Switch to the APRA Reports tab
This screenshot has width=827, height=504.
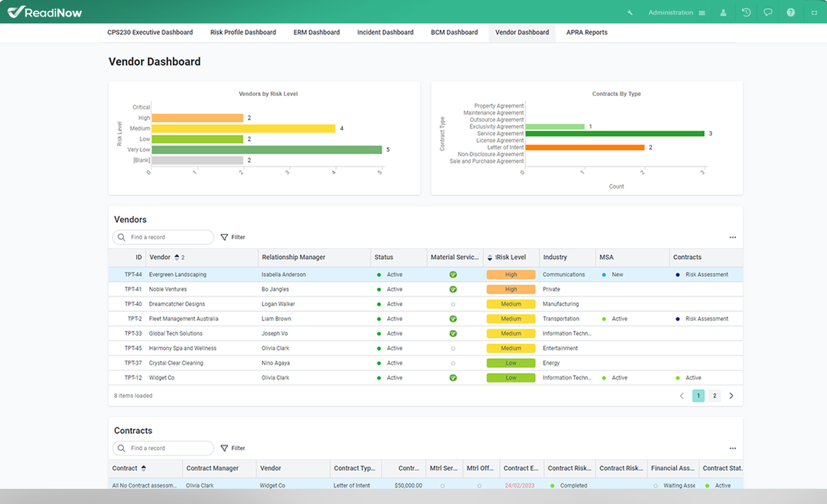pyautogui.click(x=587, y=32)
